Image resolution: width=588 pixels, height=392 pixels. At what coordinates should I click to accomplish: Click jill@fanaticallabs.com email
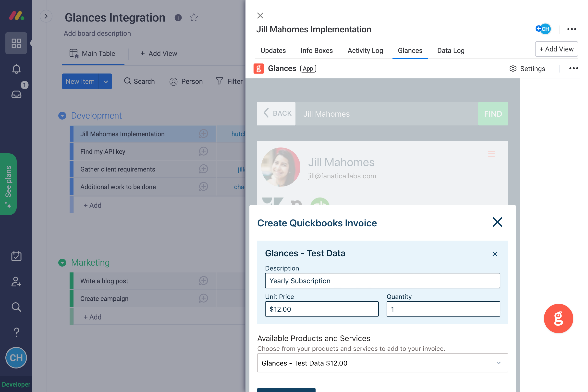[342, 176]
